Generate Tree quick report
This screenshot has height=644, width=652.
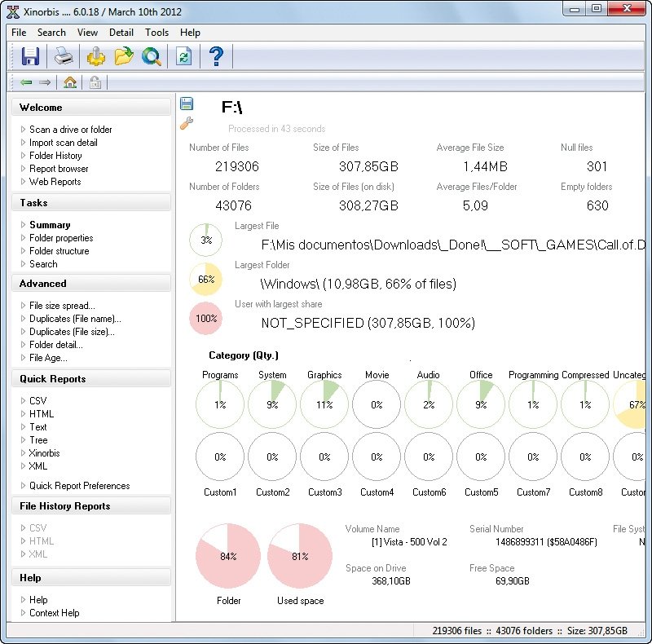click(x=38, y=439)
